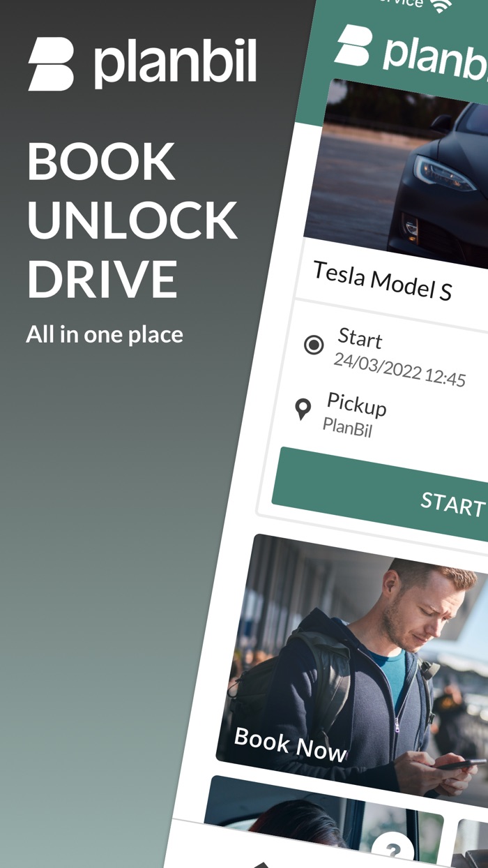Click the large planbil wordmark text
The image size is (488, 868).
tap(176, 63)
